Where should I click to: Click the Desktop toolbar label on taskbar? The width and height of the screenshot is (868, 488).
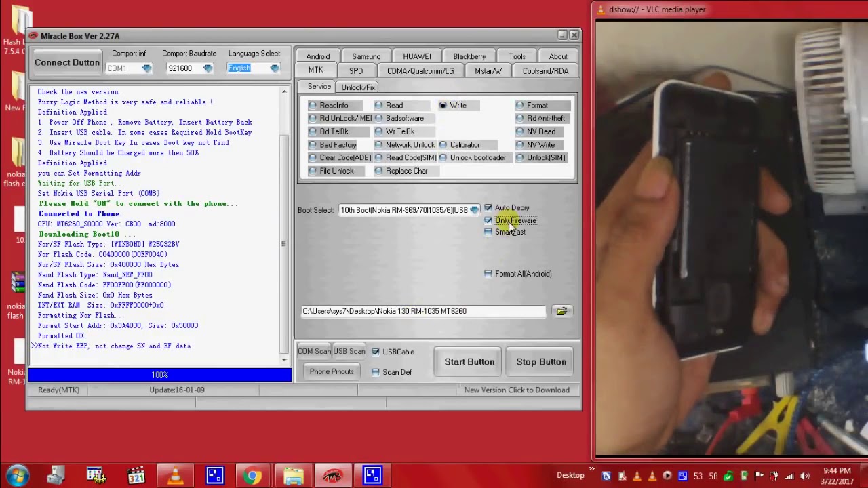(570, 476)
